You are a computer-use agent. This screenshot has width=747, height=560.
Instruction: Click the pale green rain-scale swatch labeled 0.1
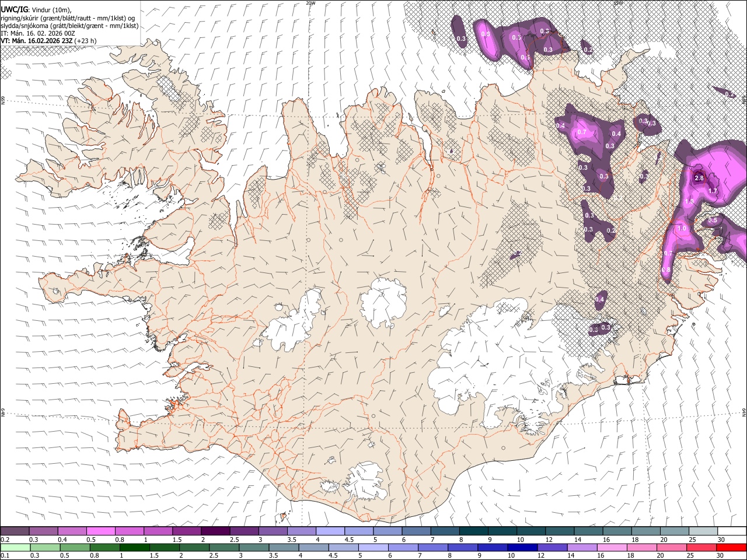(15, 547)
